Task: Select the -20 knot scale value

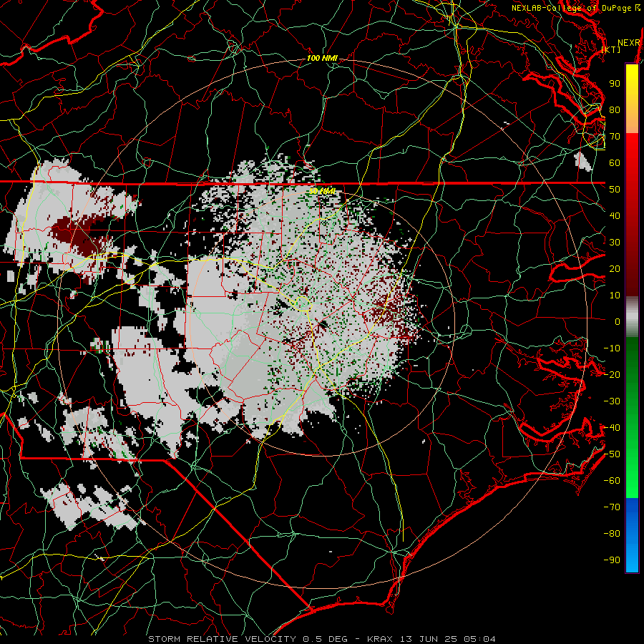Action: pyautogui.click(x=612, y=374)
